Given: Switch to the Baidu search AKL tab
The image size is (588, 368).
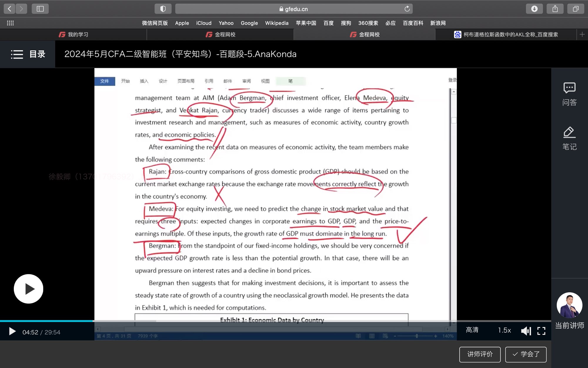Looking at the screenshot, I should (506, 34).
